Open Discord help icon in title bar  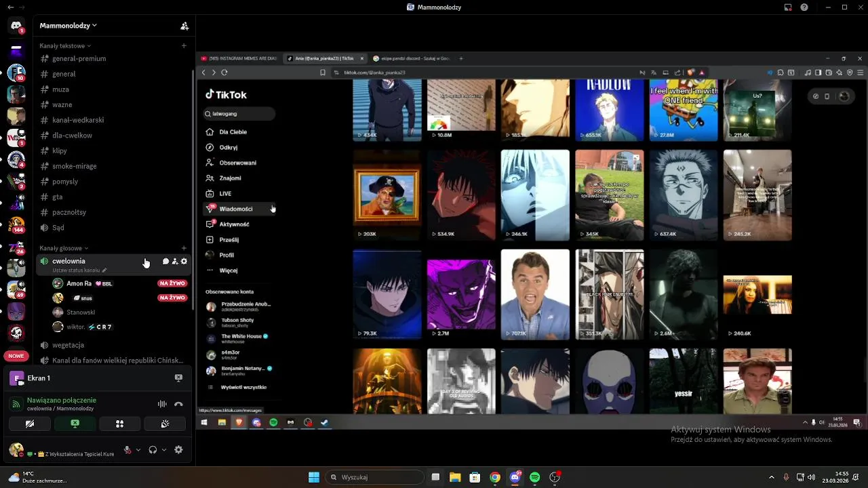tap(804, 7)
